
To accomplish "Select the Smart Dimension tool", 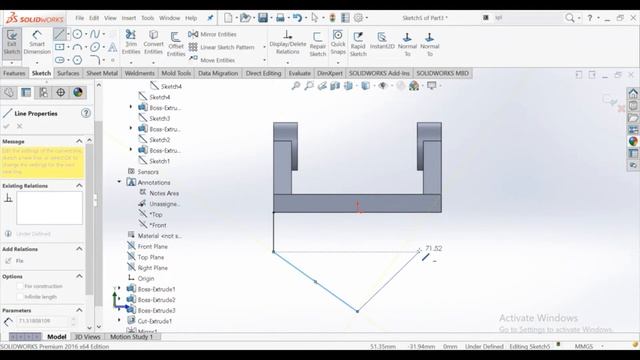I will click(x=37, y=43).
